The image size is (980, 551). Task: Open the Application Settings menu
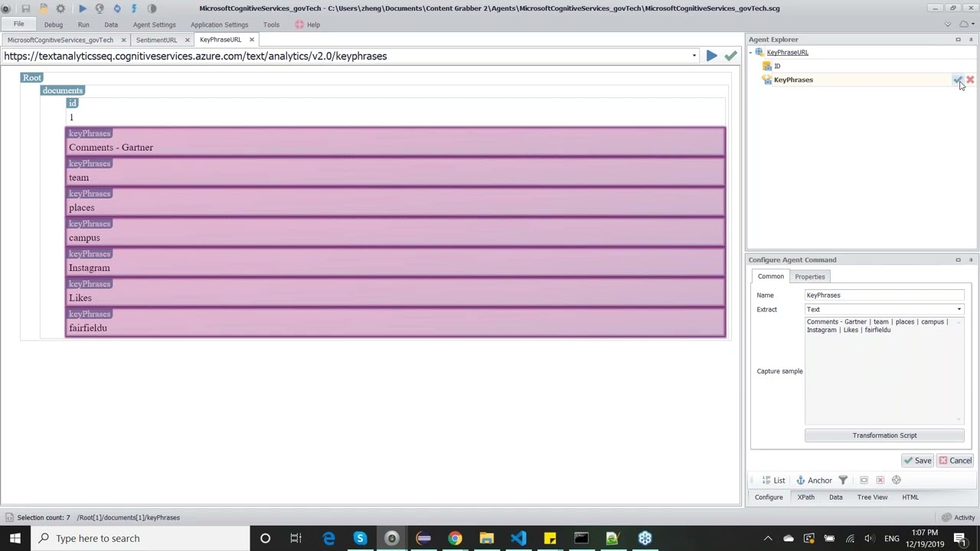pos(219,24)
